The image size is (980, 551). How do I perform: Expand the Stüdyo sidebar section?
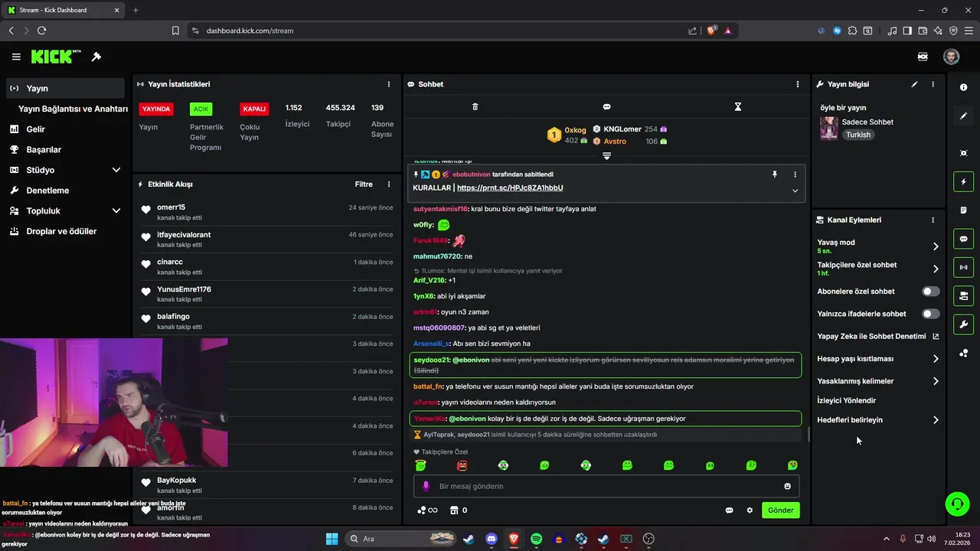[x=116, y=170]
